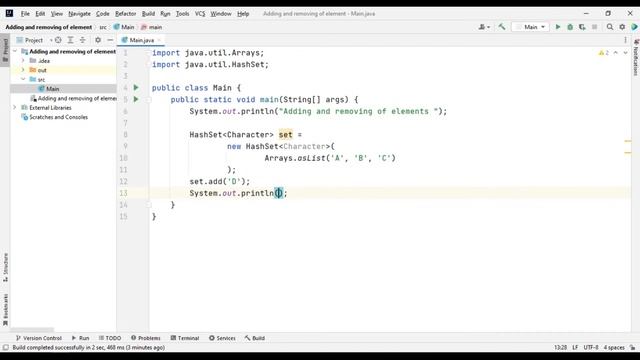
Task: Open the Project view selector dropdown
Action: pyautogui.click(x=34, y=40)
